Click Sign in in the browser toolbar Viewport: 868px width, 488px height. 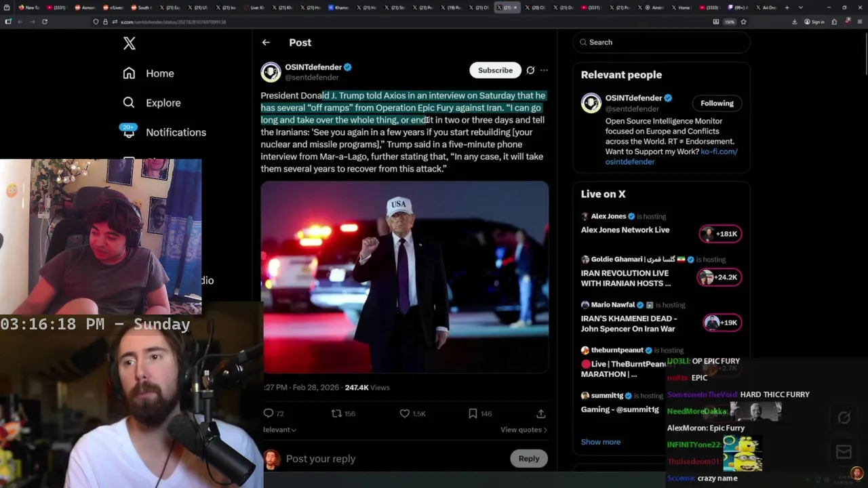coord(814,22)
